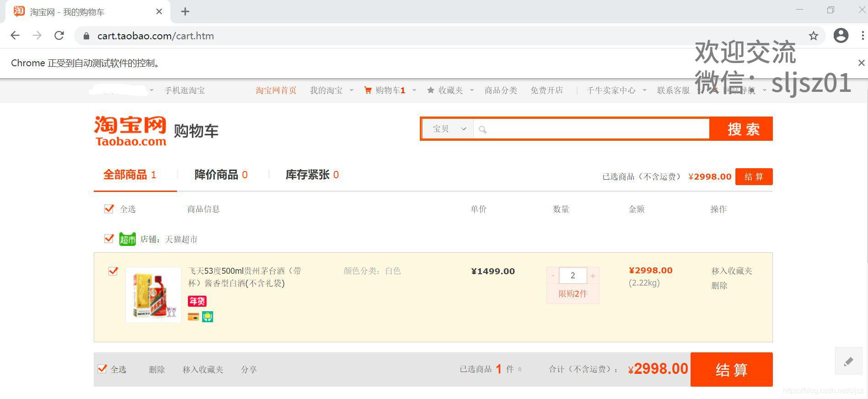The width and height of the screenshot is (868, 399).
Task: Decrease item quantity with the minus button
Action: click(x=552, y=276)
